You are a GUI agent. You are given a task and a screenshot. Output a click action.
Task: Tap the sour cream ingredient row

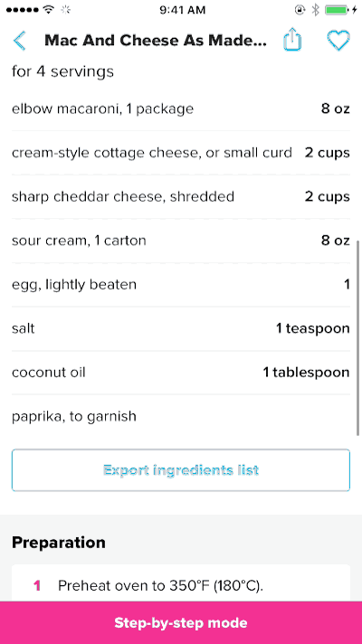pyautogui.click(x=181, y=241)
